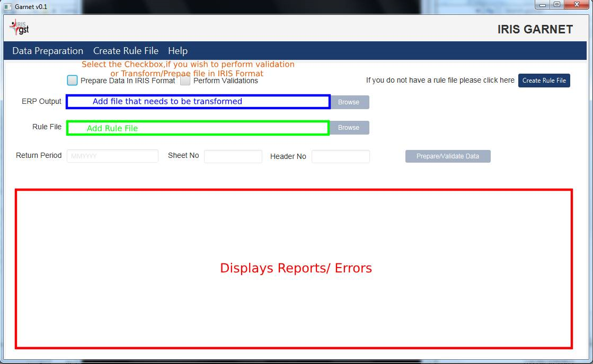
Task: Enable Prepare Data In IRIS Format checkbox
Action: coord(72,80)
